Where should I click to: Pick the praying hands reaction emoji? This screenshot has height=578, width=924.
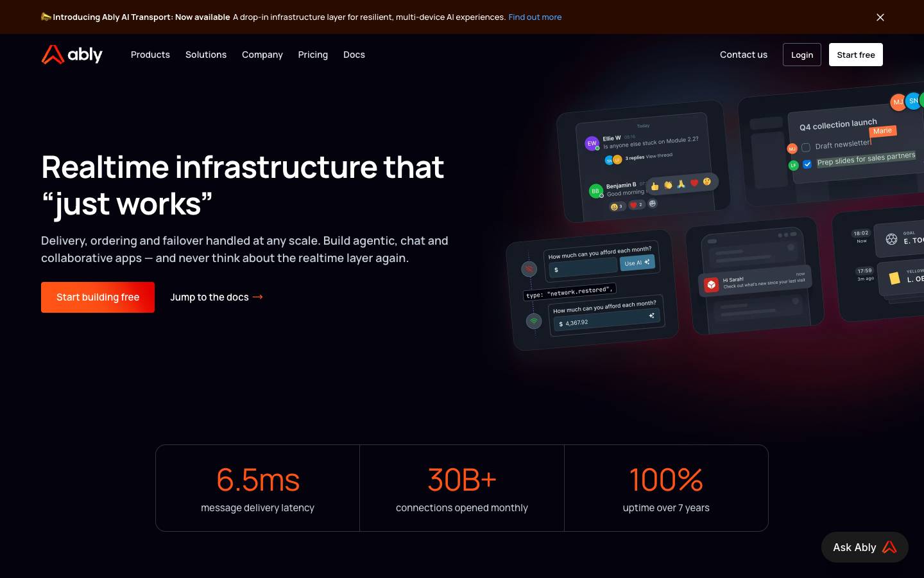tap(681, 184)
